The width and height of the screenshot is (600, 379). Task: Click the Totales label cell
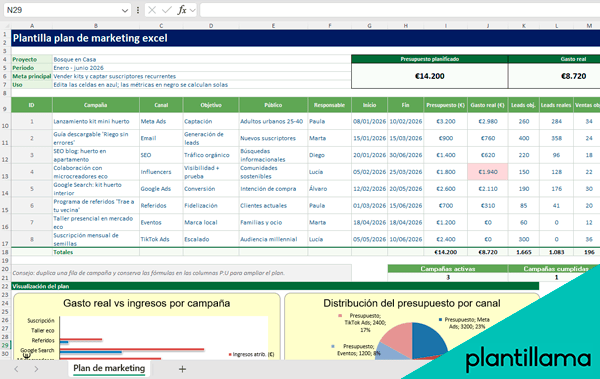click(96, 252)
